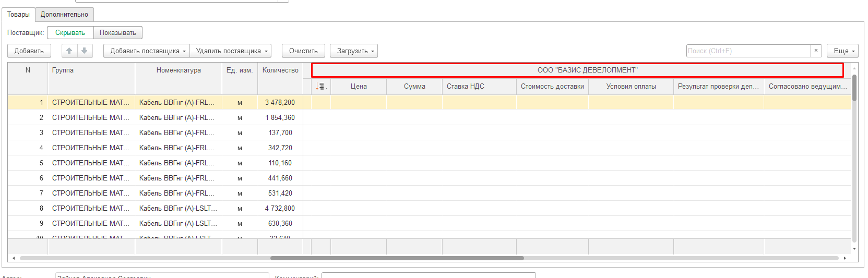This screenshot has height=278, width=868.
Task: Select the Товары tab
Action: coord(18,15)
